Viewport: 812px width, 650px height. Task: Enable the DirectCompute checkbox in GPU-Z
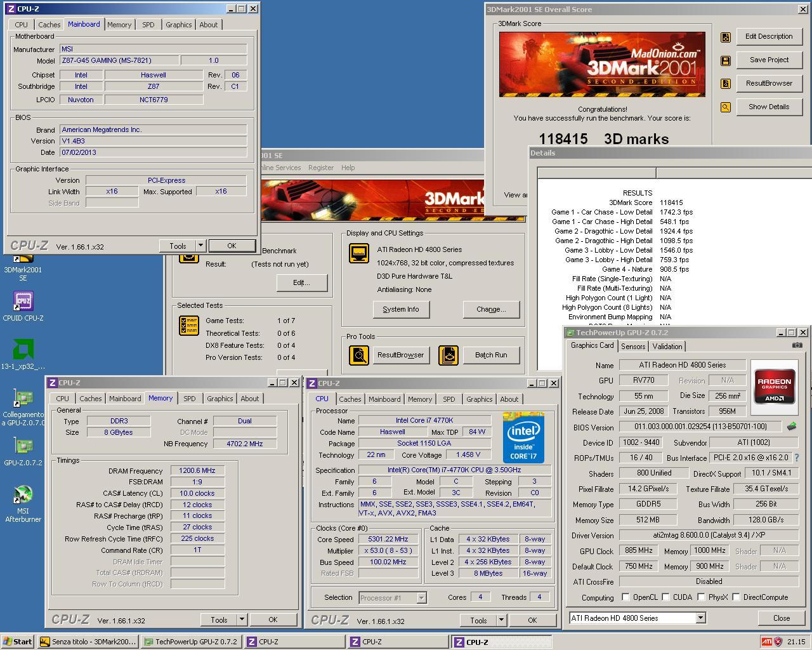[x=736, y=597]
